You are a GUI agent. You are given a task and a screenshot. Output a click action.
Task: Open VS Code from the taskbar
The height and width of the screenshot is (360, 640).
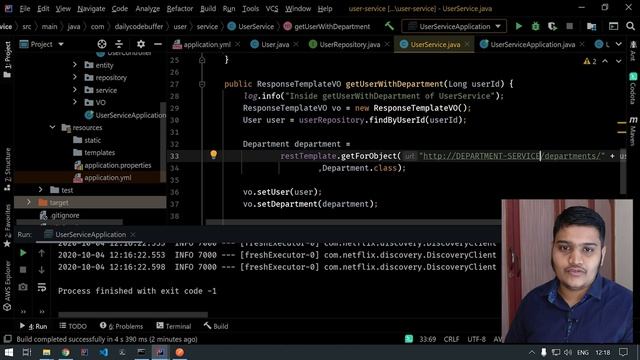point(104,352)
